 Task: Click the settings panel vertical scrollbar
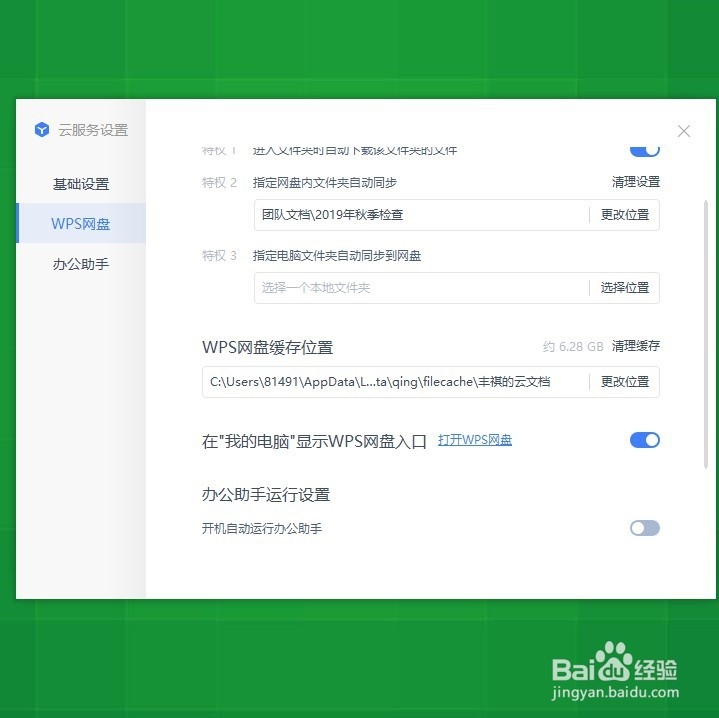click(x=706, y=334)
